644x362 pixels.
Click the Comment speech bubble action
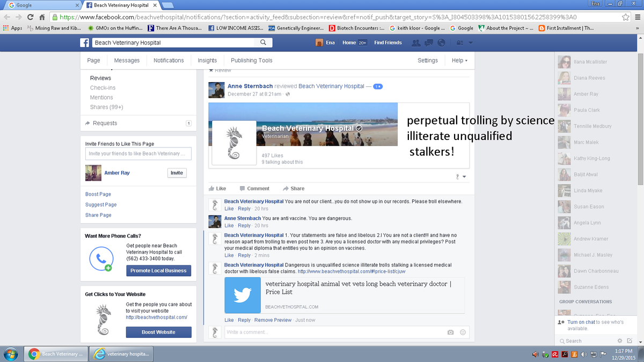click(254, 188)
